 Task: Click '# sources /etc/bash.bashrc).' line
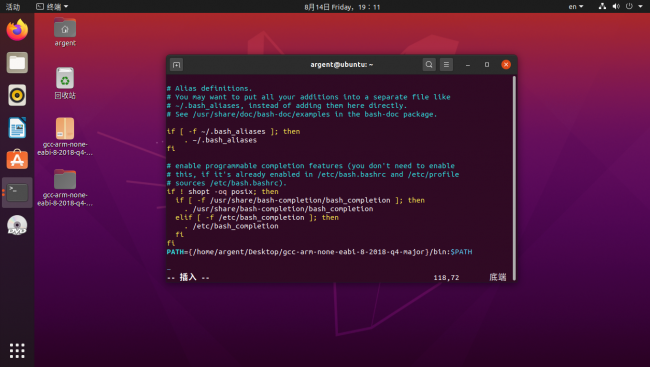pos(227,183)
